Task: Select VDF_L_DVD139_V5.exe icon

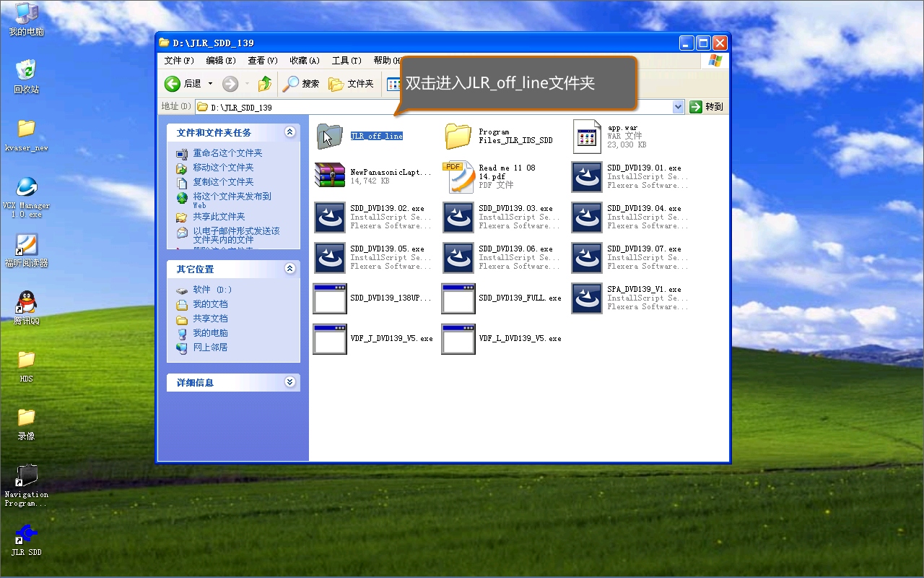Action: [x=458, y=339]
